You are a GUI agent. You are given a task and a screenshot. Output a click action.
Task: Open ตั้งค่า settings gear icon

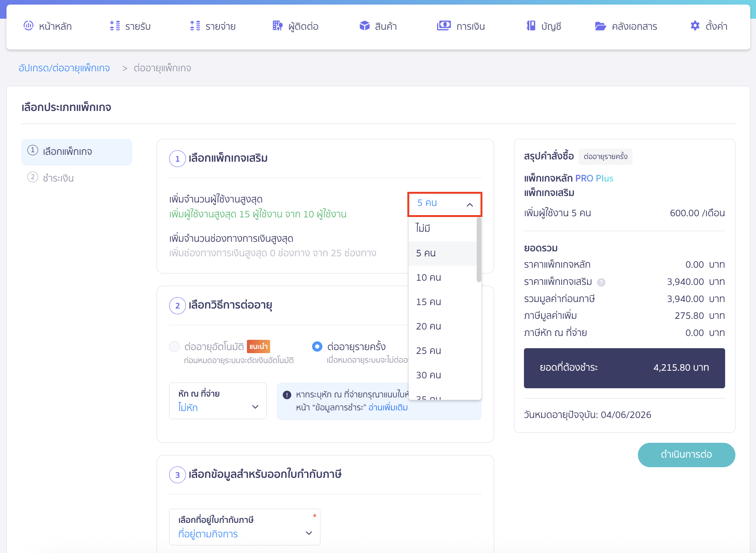(x=695, y=26)
